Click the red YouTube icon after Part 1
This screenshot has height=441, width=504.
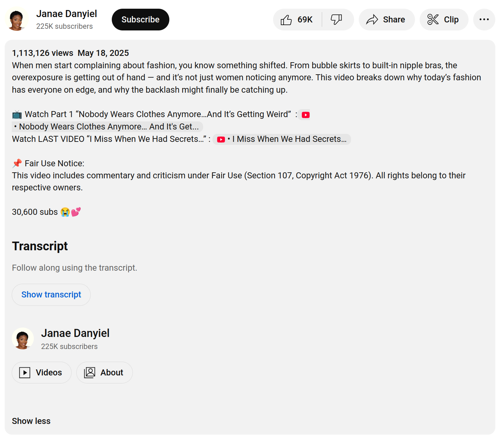coord(305,115)
